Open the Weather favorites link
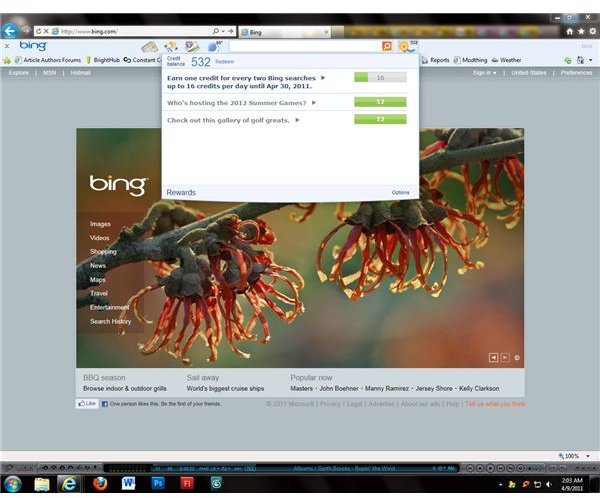 pyautogui.click(x=507, y=60)
